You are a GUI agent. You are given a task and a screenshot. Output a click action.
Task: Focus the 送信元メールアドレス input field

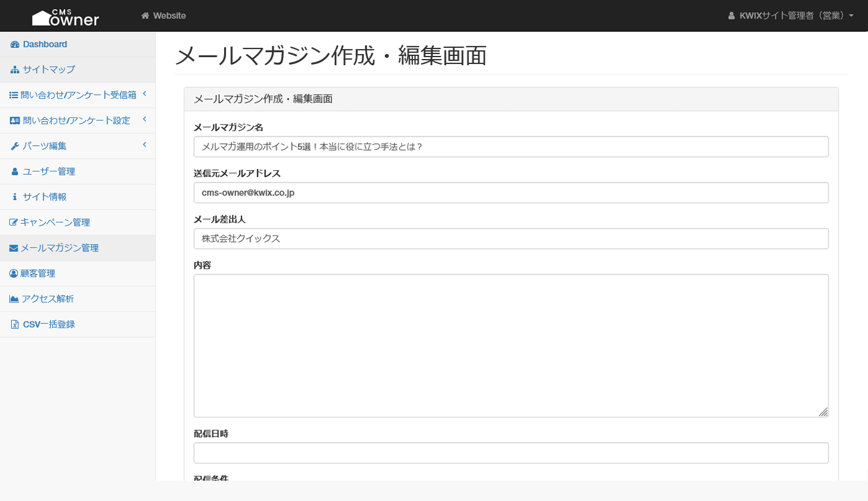click(x=511, y=192)
